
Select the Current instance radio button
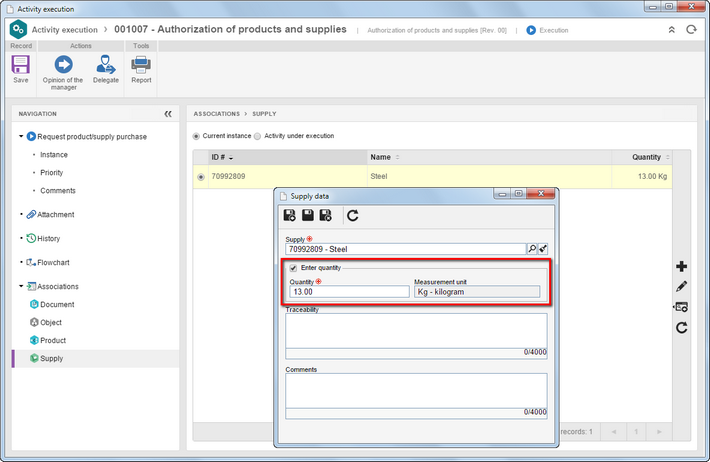click(196, 136)
